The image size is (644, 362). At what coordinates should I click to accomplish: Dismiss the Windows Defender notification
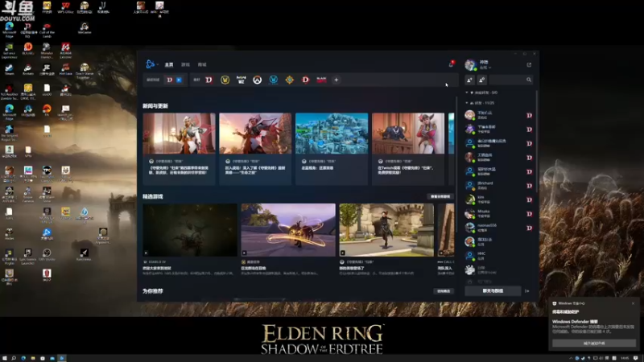click(x=633, y=303)
